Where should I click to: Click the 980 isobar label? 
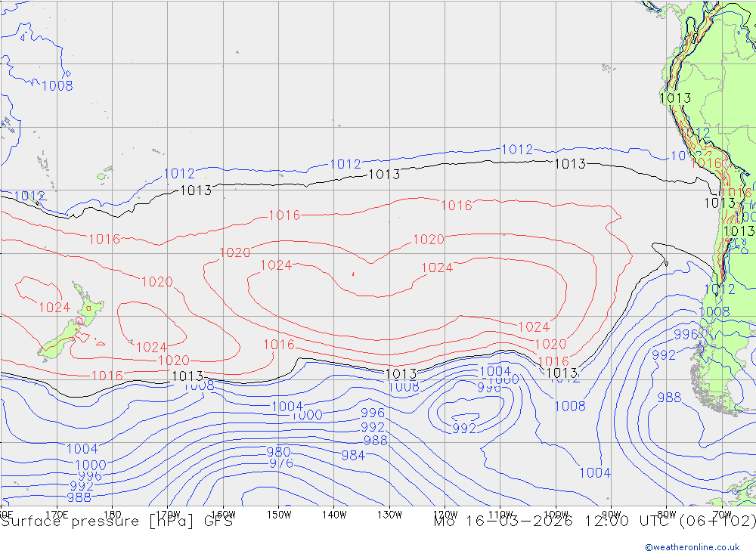pos(278,452)
